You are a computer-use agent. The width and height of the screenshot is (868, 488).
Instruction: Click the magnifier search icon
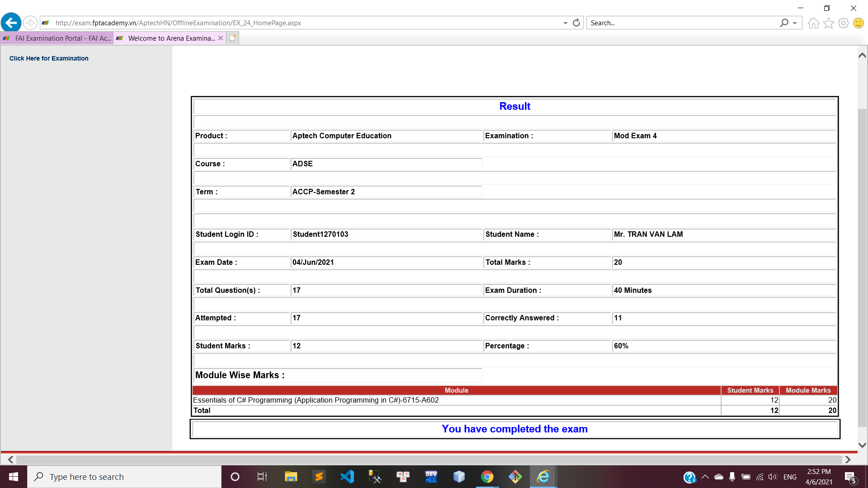pos(784,23)
